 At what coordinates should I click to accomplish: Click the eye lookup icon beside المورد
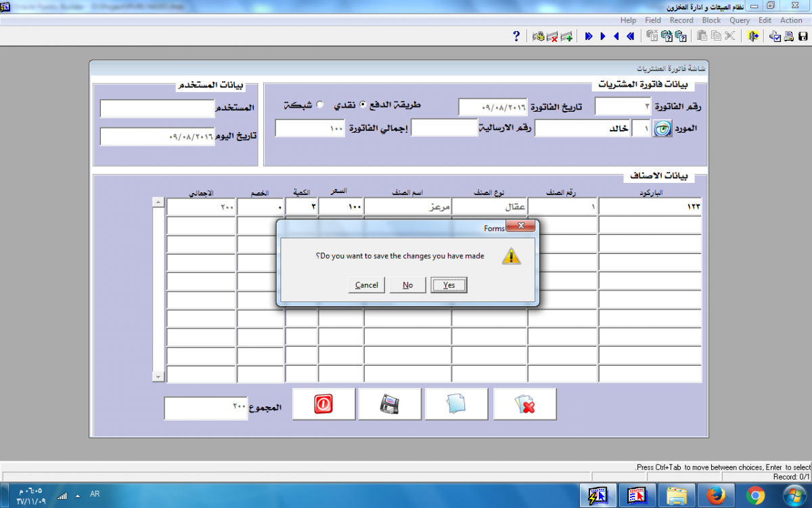pos(662,129)
